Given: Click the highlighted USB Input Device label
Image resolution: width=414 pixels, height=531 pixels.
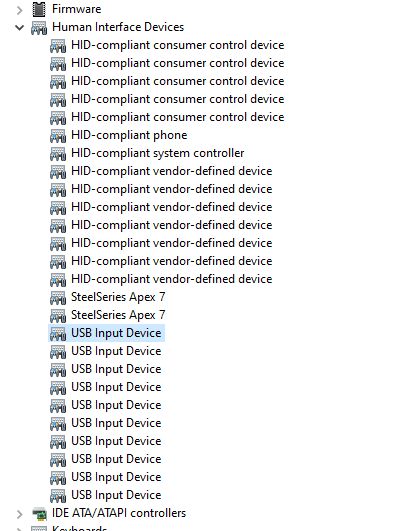Looking at the screenshot, I should [116, 333].
